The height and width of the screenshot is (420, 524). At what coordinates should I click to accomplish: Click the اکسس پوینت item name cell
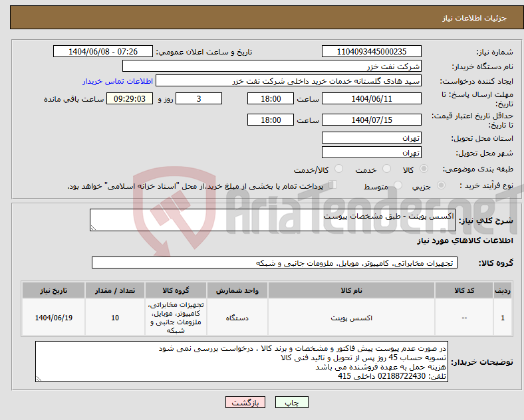click(x=351, y=317)
